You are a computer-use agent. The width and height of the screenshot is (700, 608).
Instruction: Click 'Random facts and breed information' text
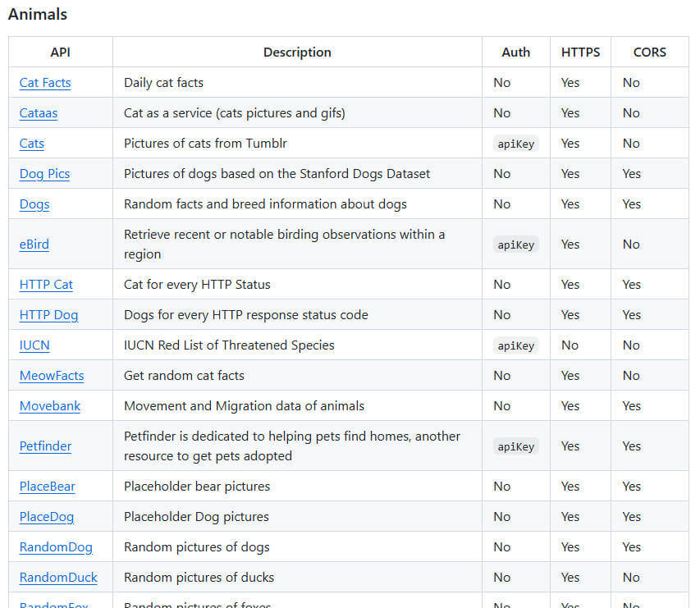coord(265,204)
